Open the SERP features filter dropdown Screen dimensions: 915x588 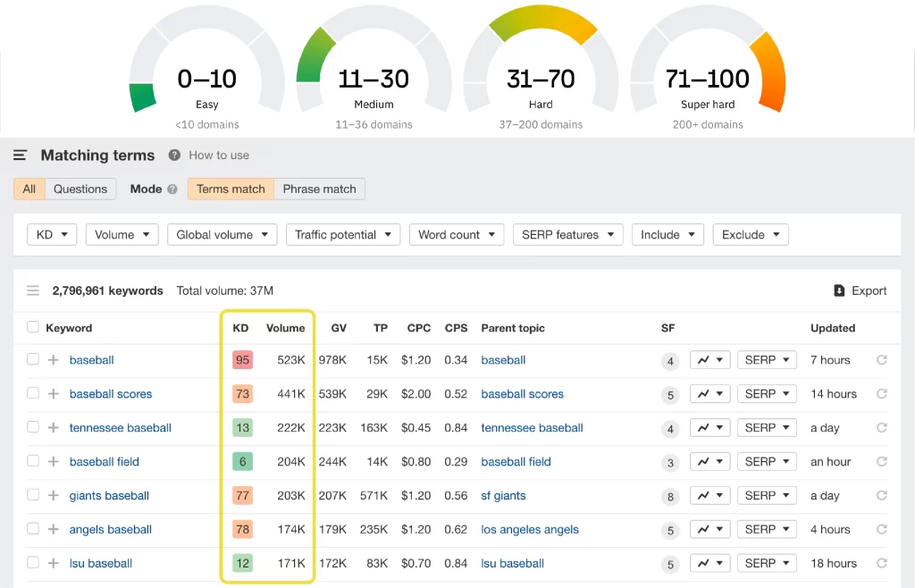(567, 234)
